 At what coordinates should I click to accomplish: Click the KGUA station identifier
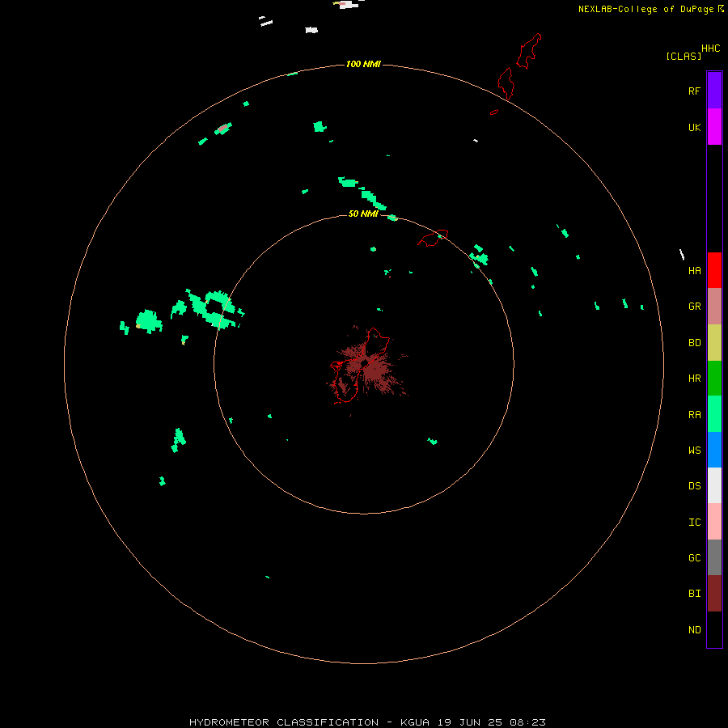coord(415,722)
